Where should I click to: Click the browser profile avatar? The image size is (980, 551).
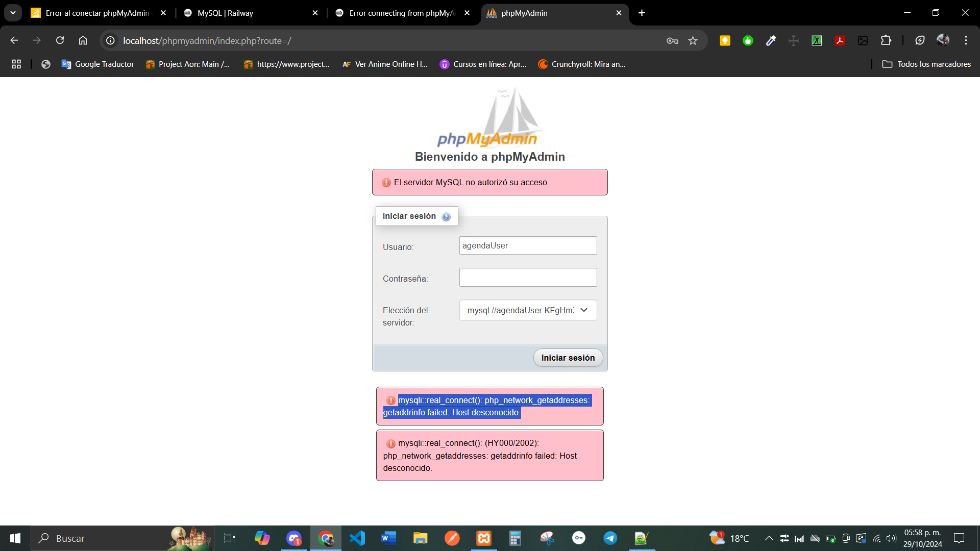(943, 40)
